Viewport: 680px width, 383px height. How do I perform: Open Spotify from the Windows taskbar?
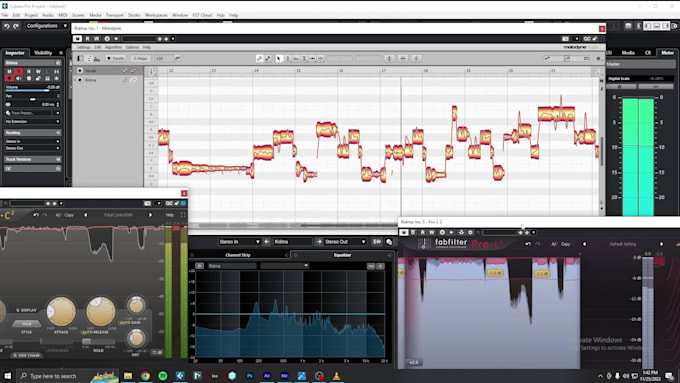click(x=163, y=376)
